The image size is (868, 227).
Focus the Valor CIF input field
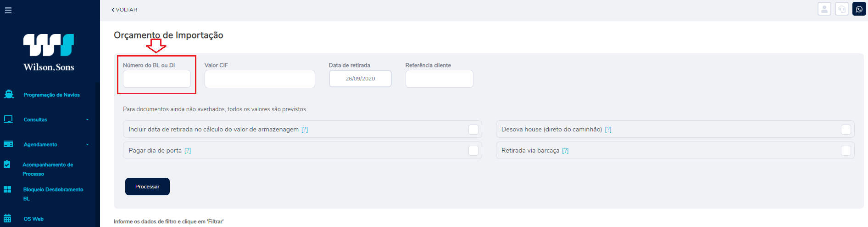click(260, 79)
